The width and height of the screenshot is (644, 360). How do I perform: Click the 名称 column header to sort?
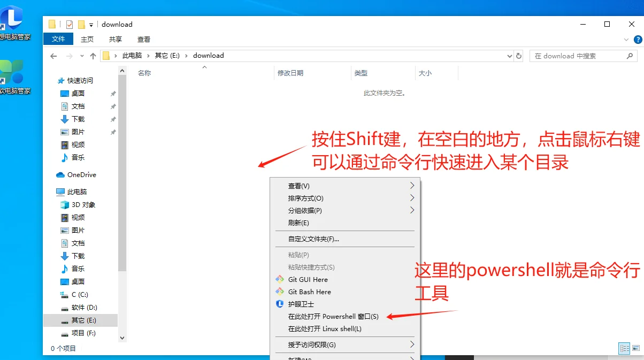click(145, 73)
